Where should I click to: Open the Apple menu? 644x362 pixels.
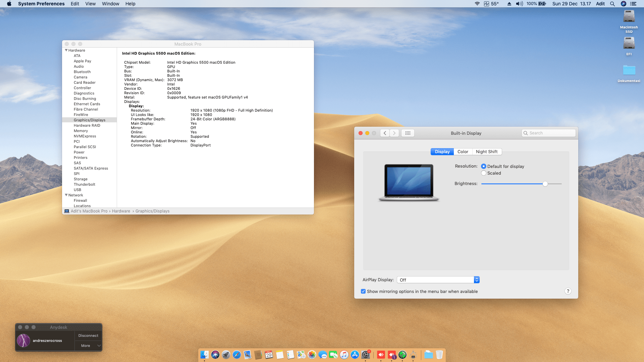point(9,4)
